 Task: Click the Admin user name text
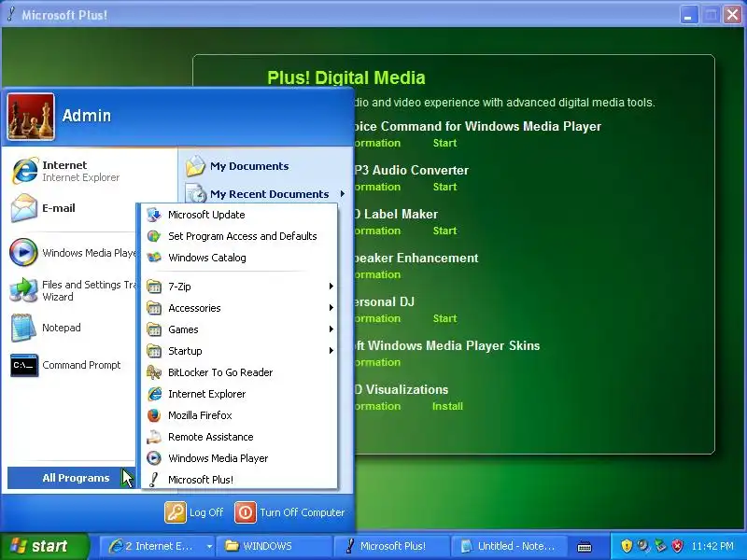(x=87, y=116)
